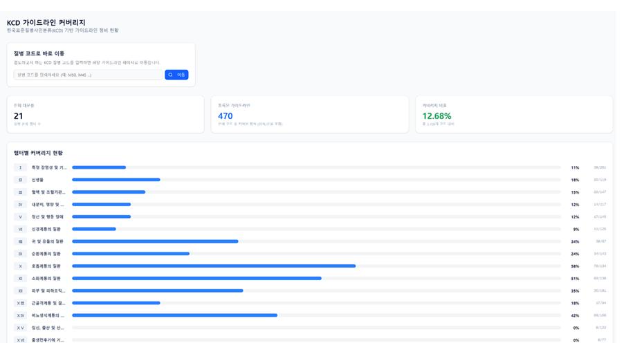Click the 소화계통의 질환 chapter label
644x343 pixels.
pos(46,279)
